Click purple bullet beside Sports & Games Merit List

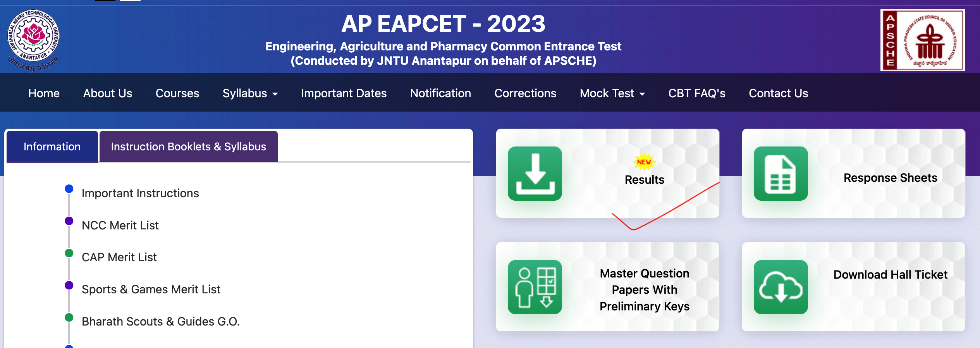[x=69, y=285]
